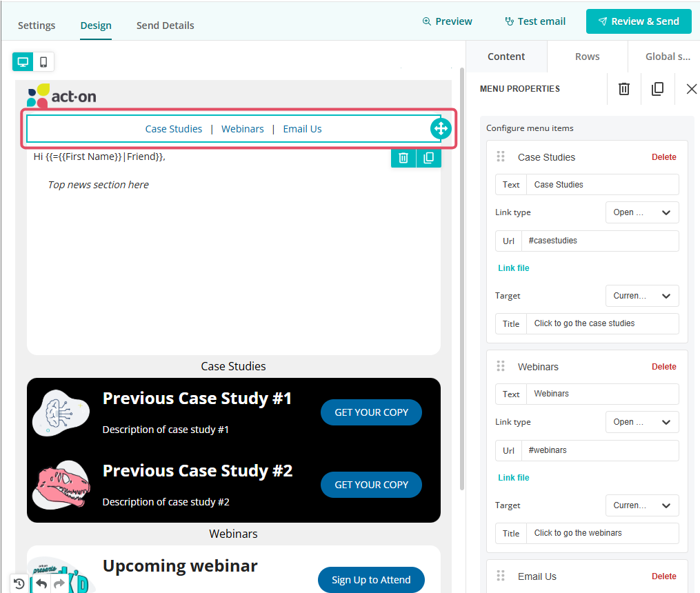The height and width of the screenshot is (593, 700).
Task: Click the 'Configure menu items' label
Action: point(530,128)
